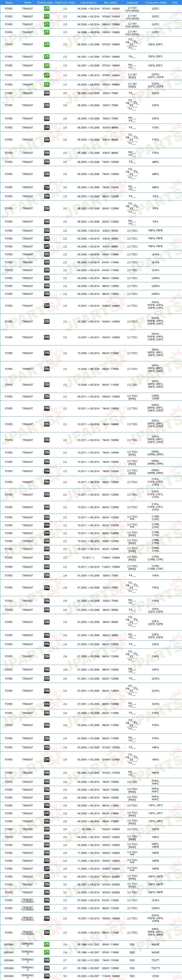Select DOFA code in the FD__ row
The width and height of the screenshot is (182, 980).
point(155,691)
